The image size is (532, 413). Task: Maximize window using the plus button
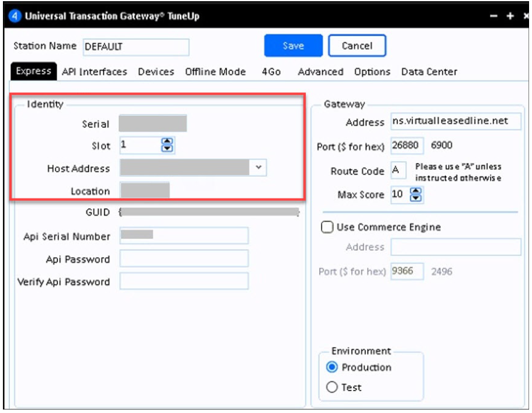[x=510, y=16]
